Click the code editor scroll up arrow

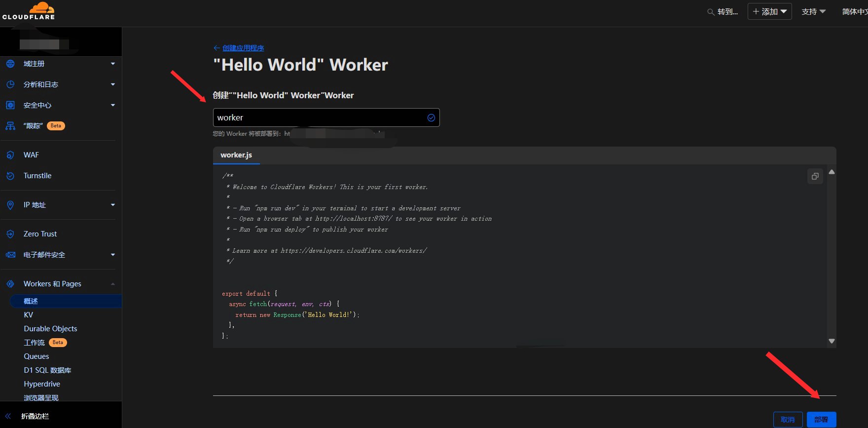point(832,172)
